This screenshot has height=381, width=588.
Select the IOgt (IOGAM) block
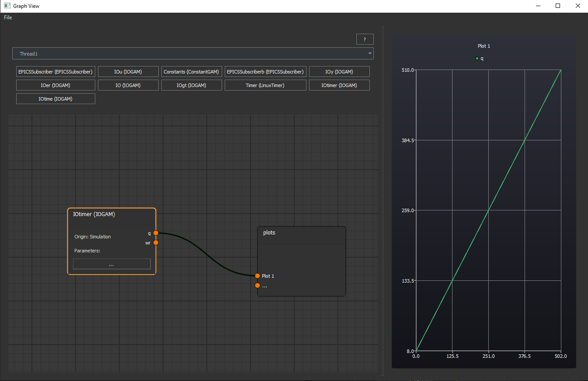(x=191, y=85)
